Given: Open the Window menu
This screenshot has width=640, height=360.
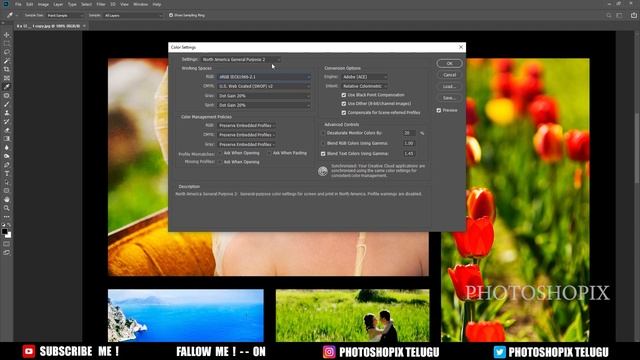Looking at the screenshot, I should [x=140, y=4].
